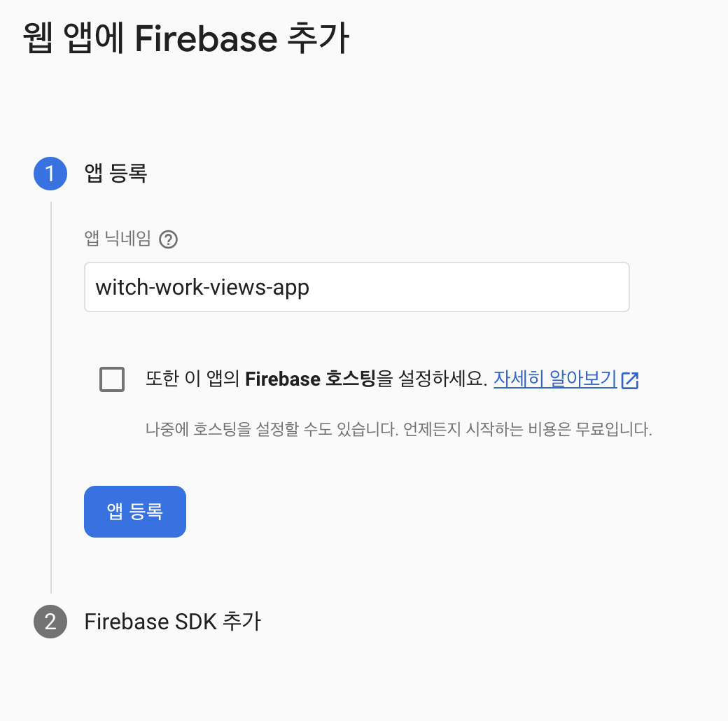728x721 pixels.
Task: Click the Firebase SDK 추가 label text
Action: [x=173, y=621]
